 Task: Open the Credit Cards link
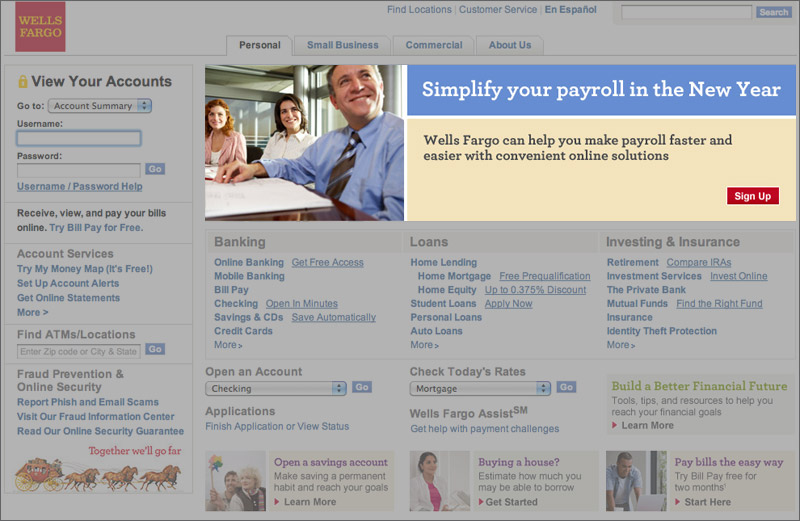[243, 331]
